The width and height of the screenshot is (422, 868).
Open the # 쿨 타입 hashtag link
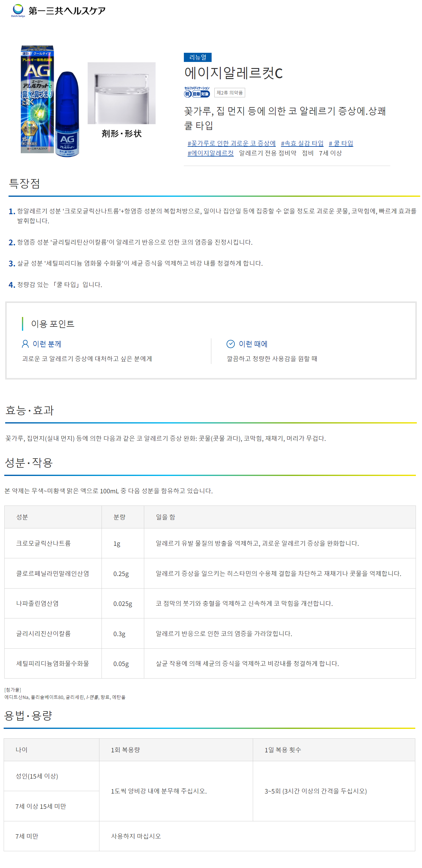coord(341,143)
